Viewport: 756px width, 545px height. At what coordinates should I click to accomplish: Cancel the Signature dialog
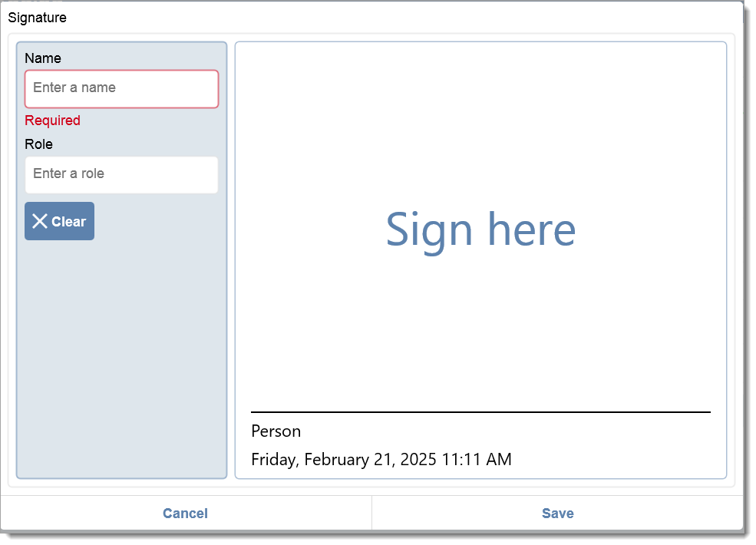coord(186,514)
